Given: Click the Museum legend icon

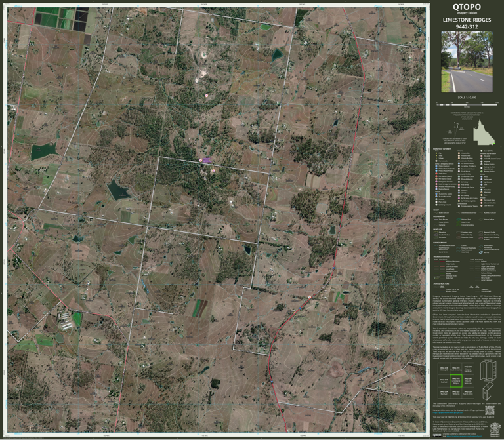Looking at the screenshot, I should point(459,190).
